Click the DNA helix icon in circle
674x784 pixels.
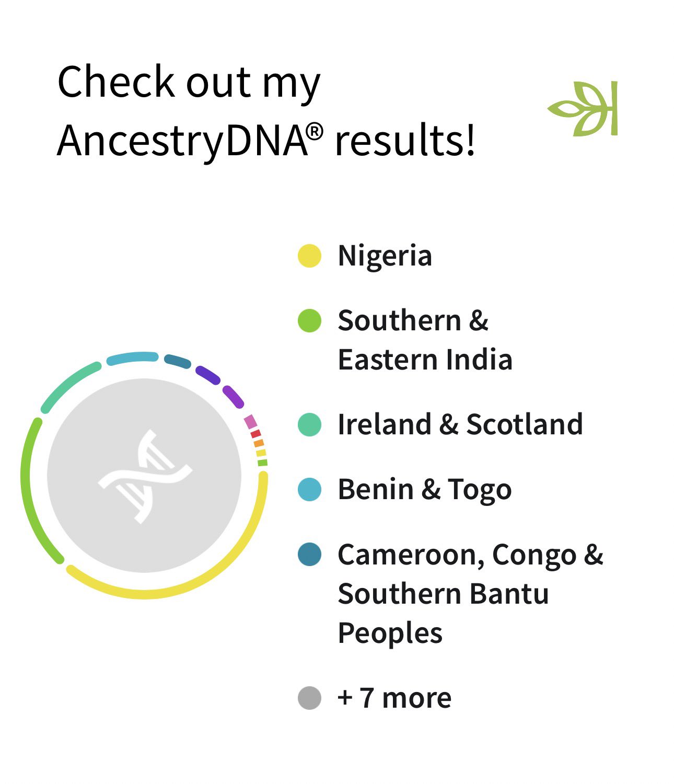[145, 476]
